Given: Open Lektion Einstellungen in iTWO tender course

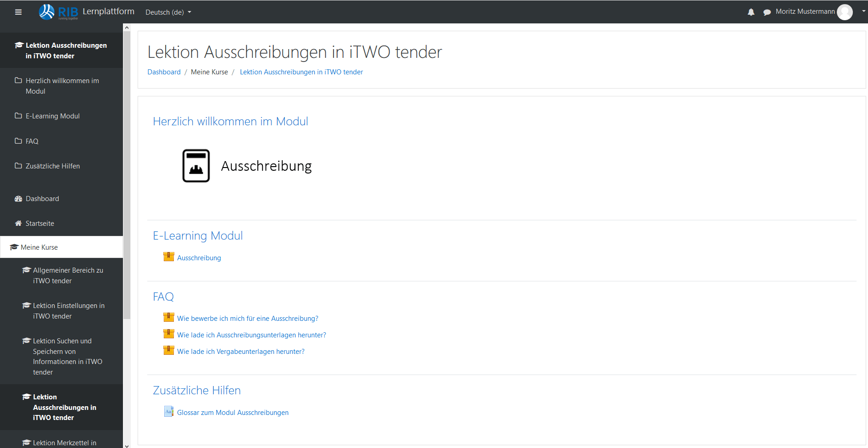Looking at the screenshot, I should tap(61, 311).
